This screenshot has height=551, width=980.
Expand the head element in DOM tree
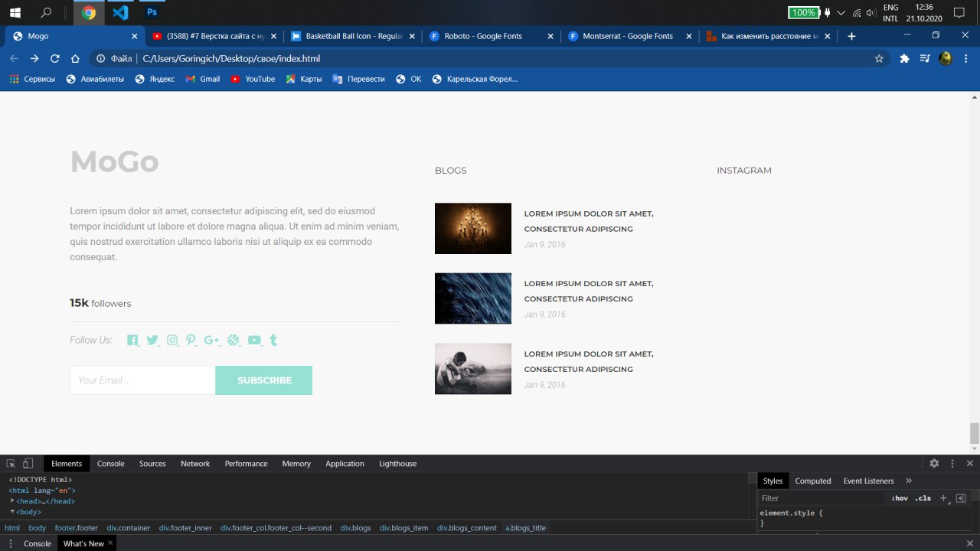[13, 501]
